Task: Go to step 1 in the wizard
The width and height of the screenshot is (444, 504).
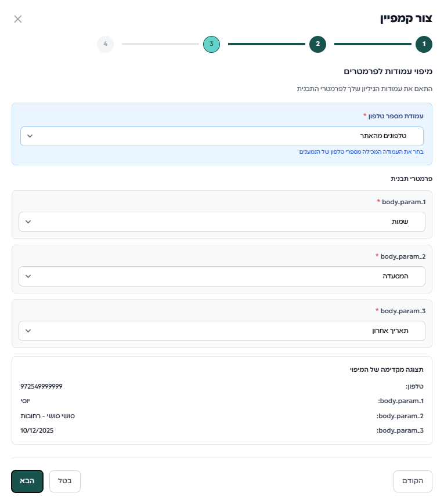Action: click(424, 44)
